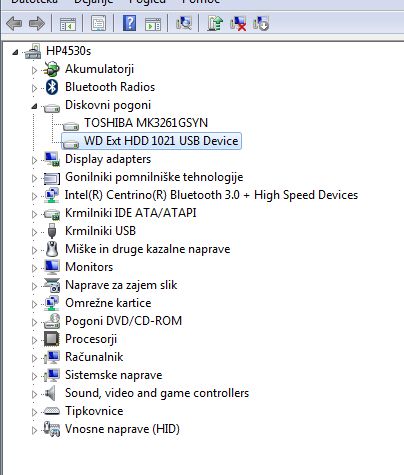This screenshot has width=404, height=475.
Task: Expand the Računalnik category
Action: [34, 358]
